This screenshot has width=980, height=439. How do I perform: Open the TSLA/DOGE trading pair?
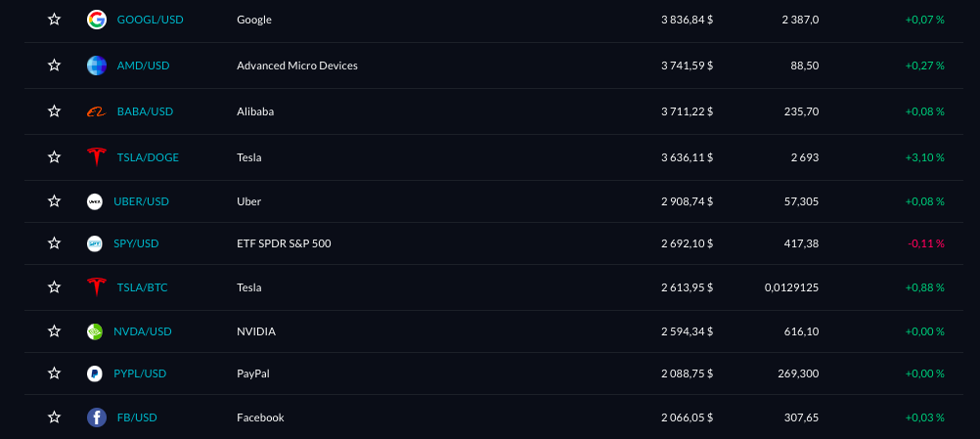click(148, 157)
